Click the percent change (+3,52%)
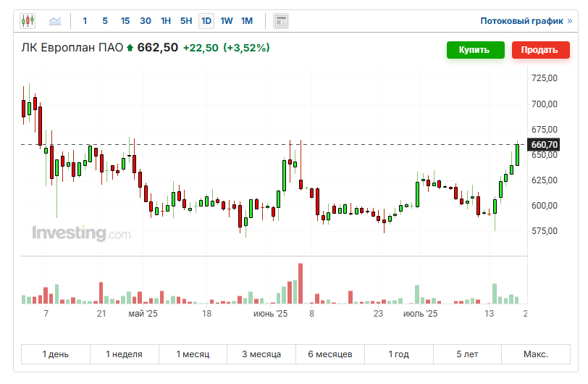The width and height of the screenshot is (588, 384). point(246,48)
